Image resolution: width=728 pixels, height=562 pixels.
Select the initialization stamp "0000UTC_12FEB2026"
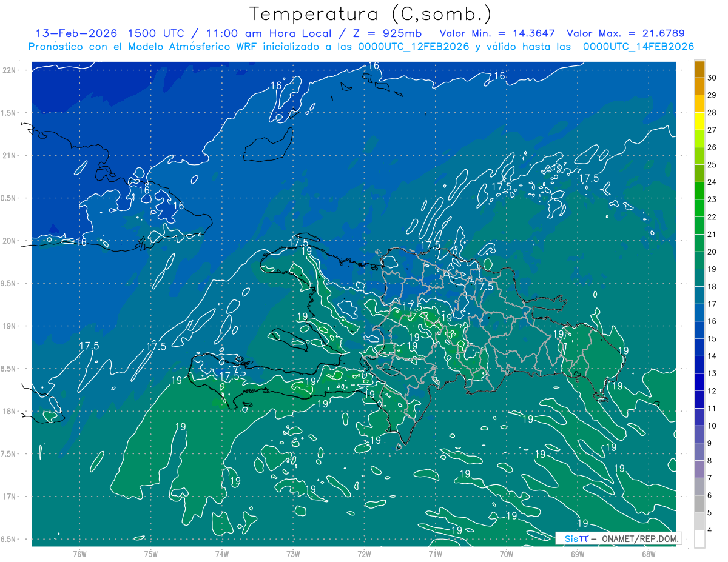413,47
